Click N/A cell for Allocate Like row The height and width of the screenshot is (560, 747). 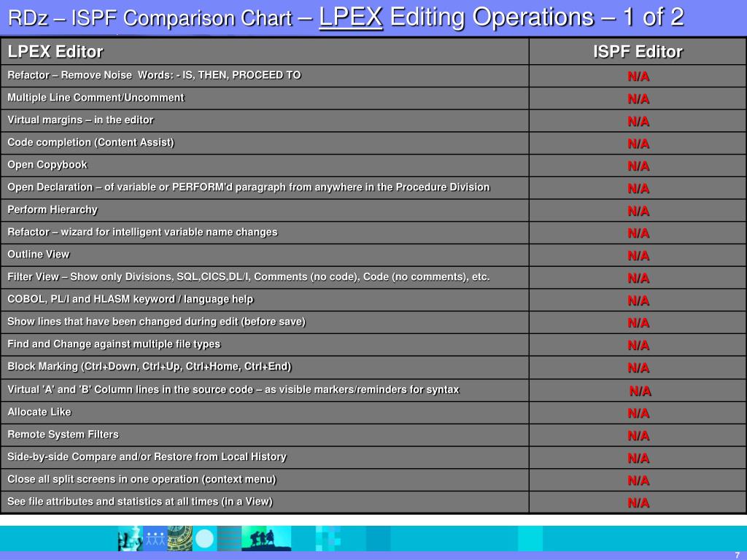[638, 413]
